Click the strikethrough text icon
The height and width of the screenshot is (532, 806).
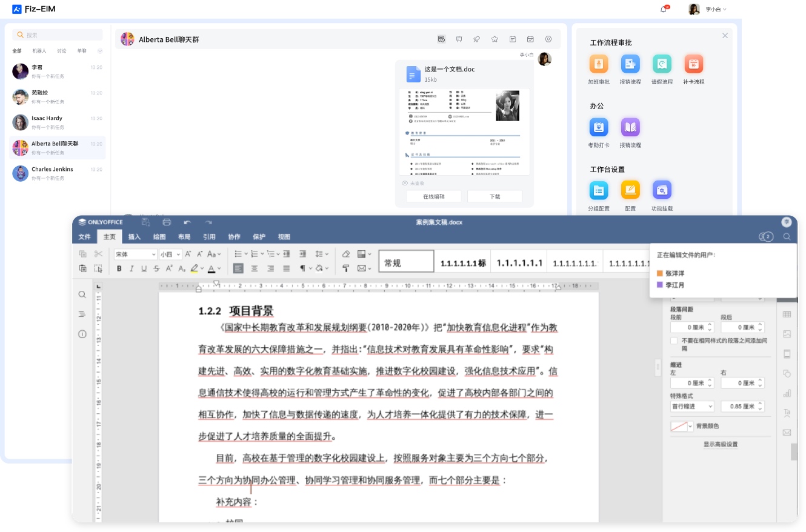[156, 268]
